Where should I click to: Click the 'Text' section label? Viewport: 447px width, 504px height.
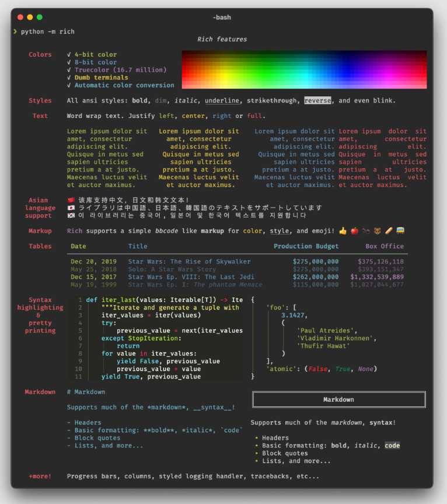[40, 116]
